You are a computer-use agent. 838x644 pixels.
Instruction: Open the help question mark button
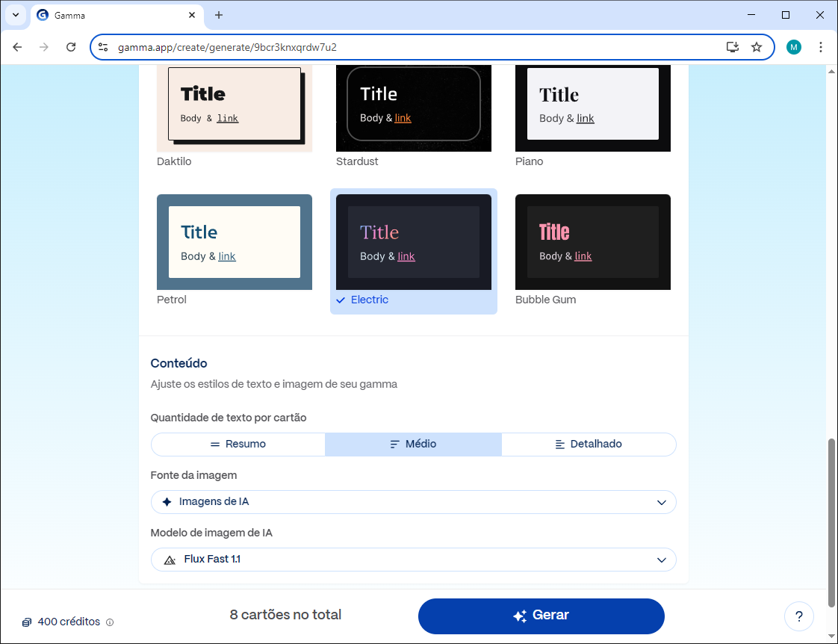798,616
